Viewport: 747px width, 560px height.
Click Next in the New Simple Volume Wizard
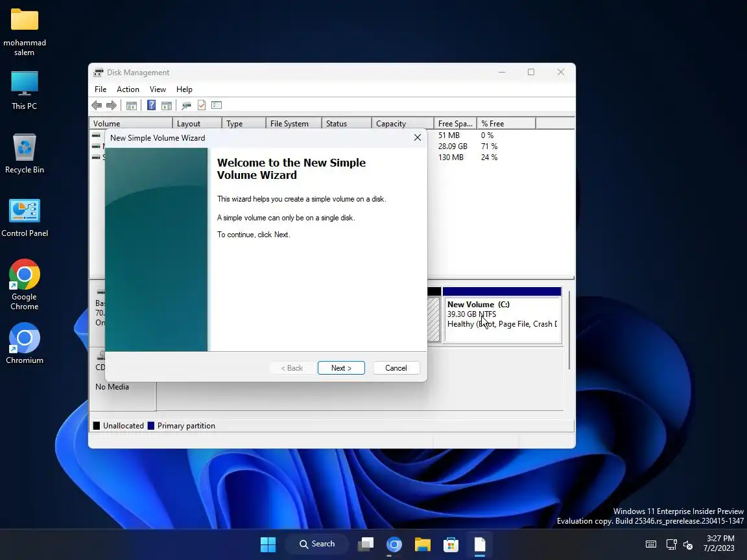coord(341,368)
